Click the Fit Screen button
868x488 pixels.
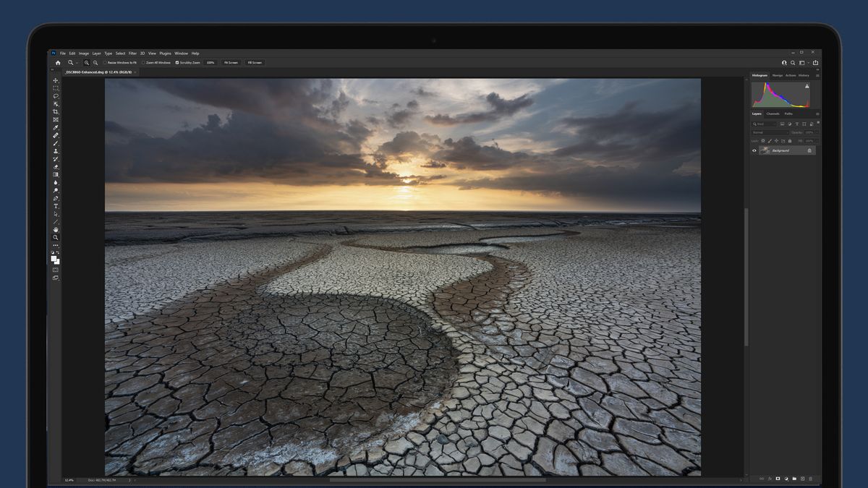tap(230, 63)
